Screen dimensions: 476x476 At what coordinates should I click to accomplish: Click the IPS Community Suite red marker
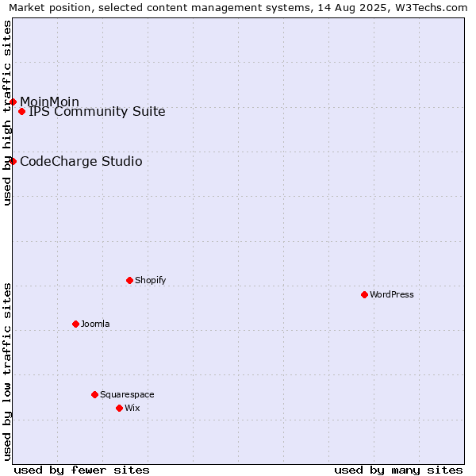[21, 111]
